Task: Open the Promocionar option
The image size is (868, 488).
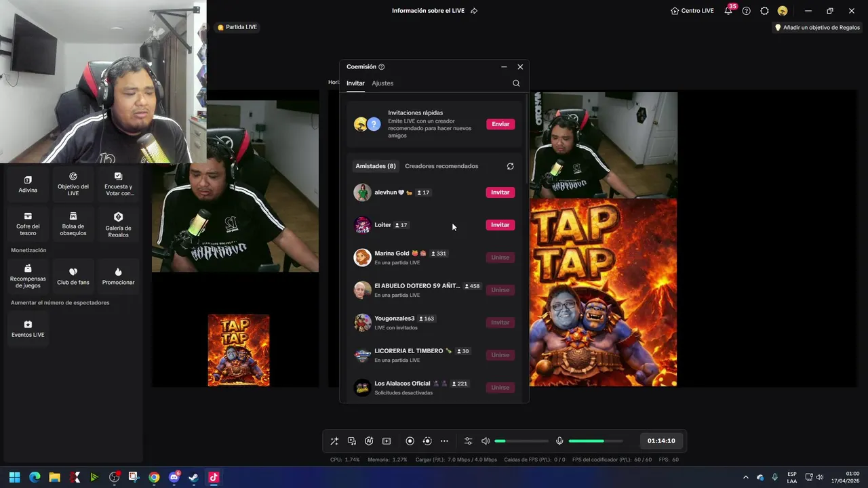Action: pyautogui.click(x=118, y=277)
